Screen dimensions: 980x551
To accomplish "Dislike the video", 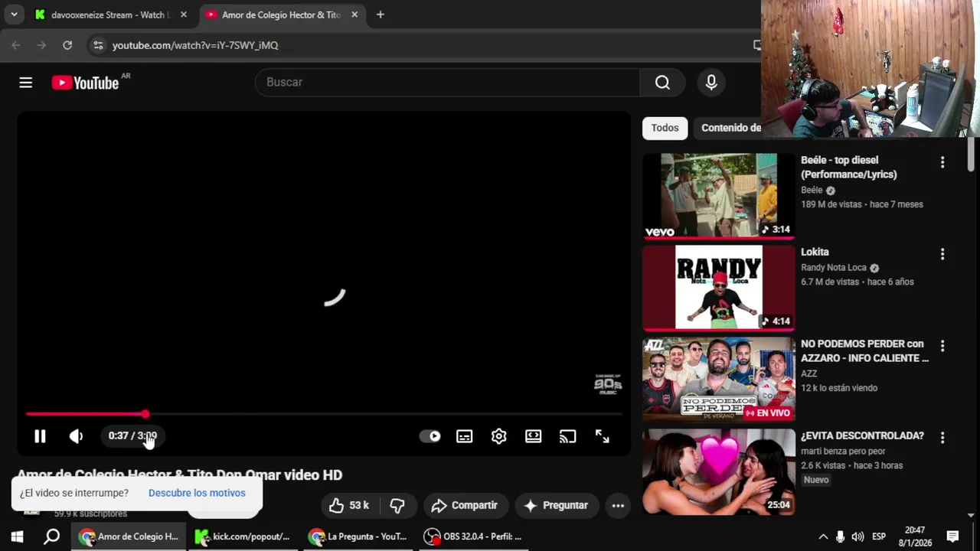I will pos(397,505).
